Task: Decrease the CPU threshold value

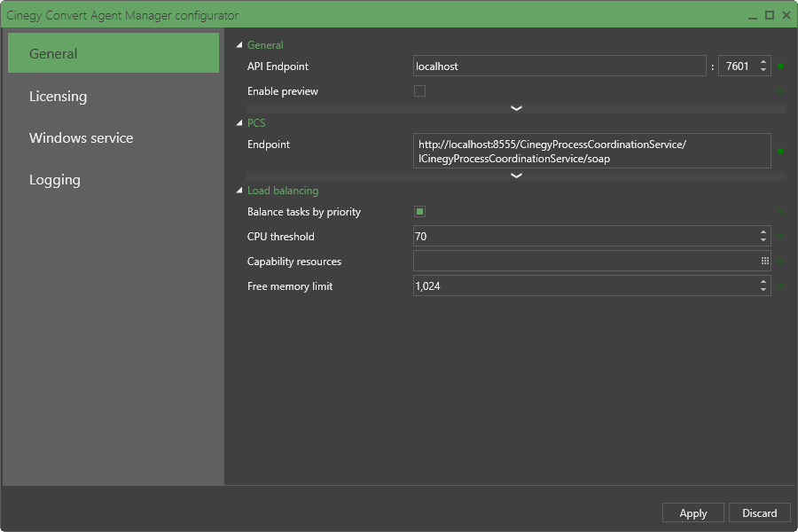Action: 763,239
